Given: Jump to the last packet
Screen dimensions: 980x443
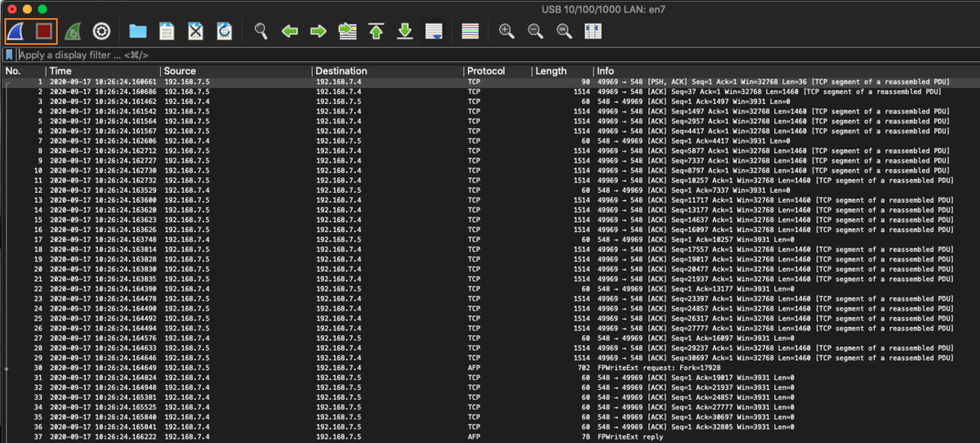Looking at the screenshot, I should [x=405, y=31].
